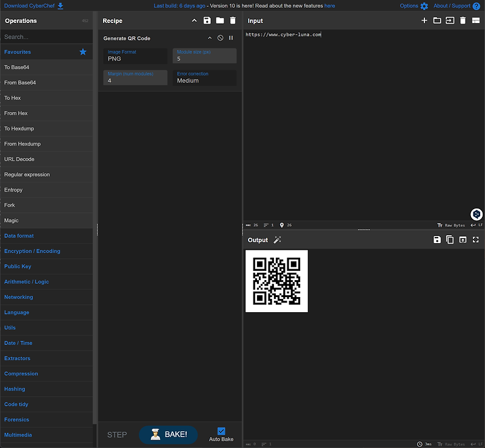Collapse the Recipe pane chevron
Image resolution: width=485 pixels, height=448 pixels.
click(194, 21)
